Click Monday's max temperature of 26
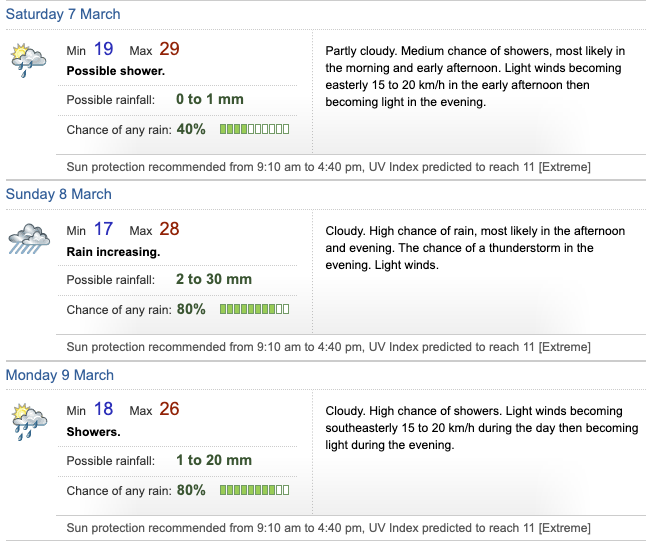Viewport: 646px width, 541px height. click(x=169, y=410)
